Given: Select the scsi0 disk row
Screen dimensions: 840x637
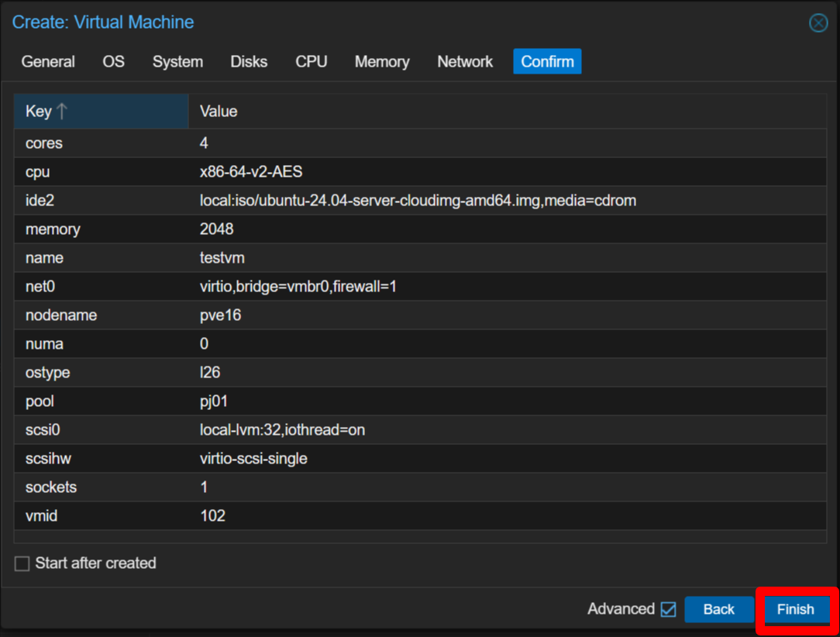Looking at the screenshot, I should pyautogui.click(x=418, y=430).
